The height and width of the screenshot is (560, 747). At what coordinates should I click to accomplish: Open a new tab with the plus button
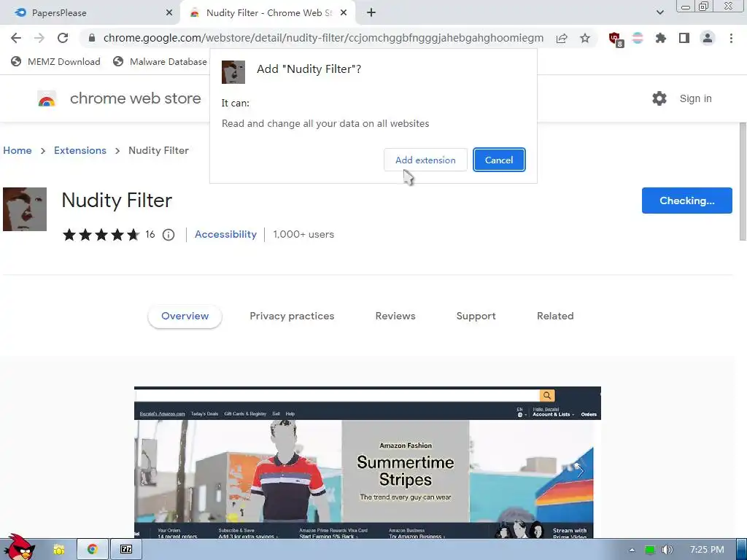coord(371,13)
